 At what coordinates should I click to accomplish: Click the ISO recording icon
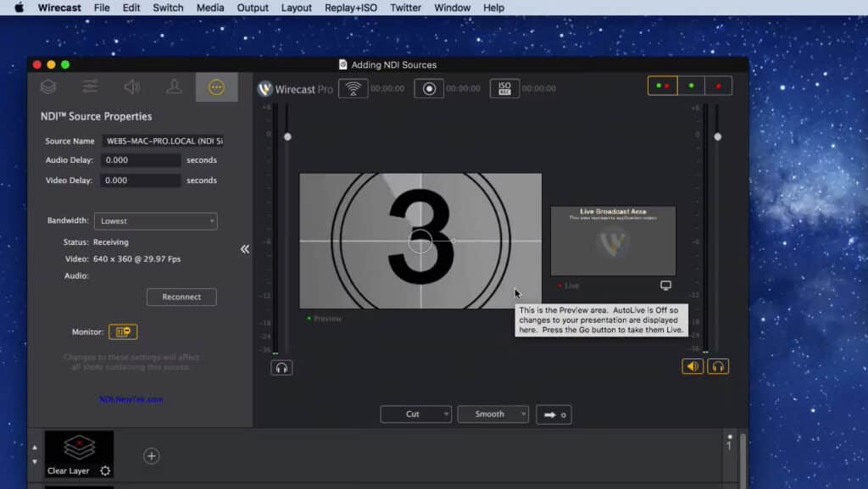[x=504, y=88]
